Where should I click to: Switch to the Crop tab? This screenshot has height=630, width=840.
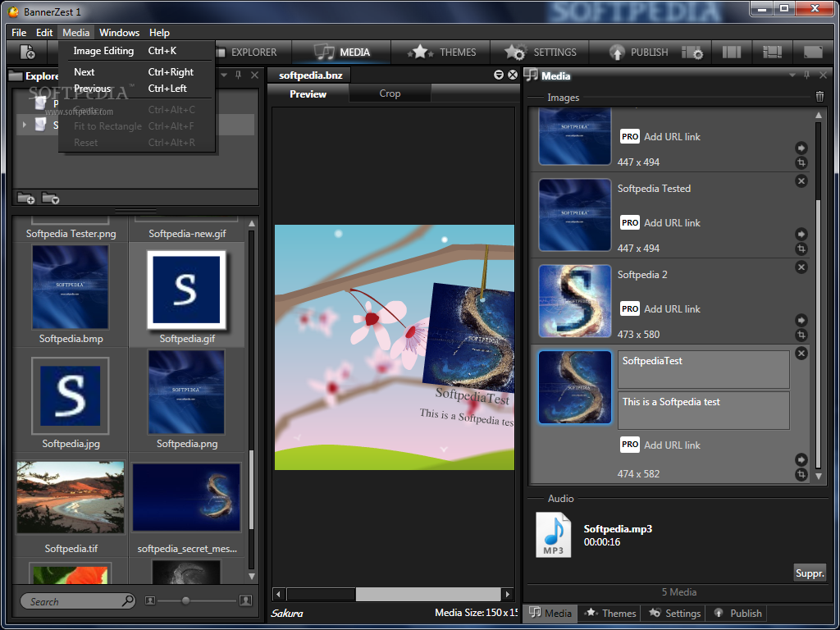[x=390, y=94]
